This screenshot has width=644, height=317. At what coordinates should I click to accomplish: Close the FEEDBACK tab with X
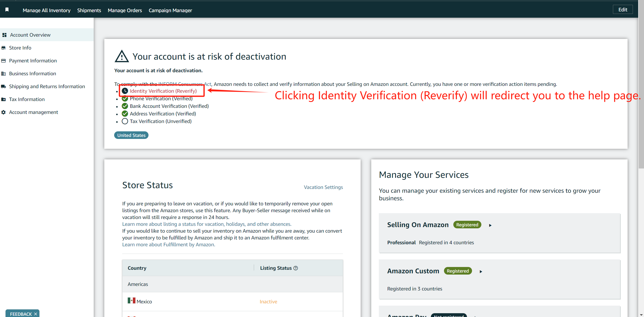35,314
